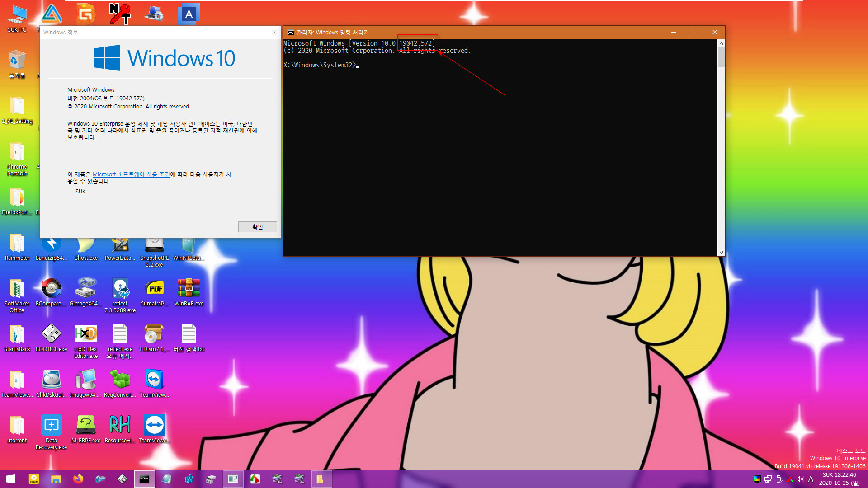Switch to Windows 정보 (winver) taskbar button
The image size is (868, 488).
233,479
